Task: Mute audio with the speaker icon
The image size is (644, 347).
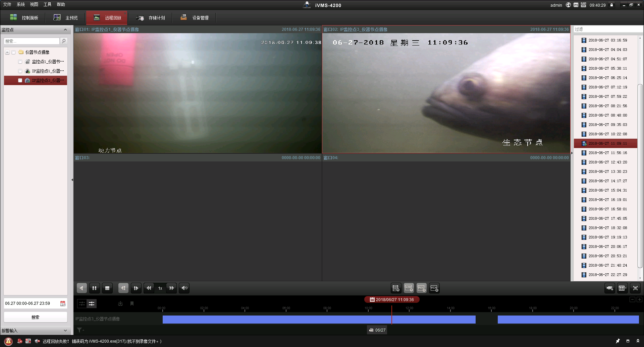Action: pos(184,288)
